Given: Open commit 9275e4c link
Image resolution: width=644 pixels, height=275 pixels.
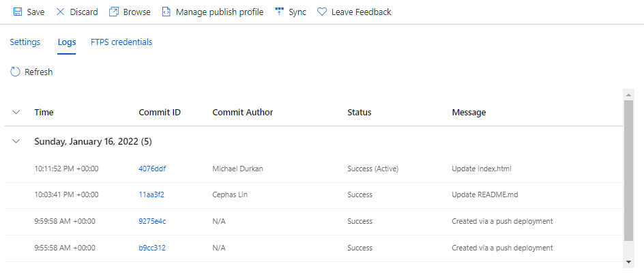Looking at the screenshot, I should point(152,221).
